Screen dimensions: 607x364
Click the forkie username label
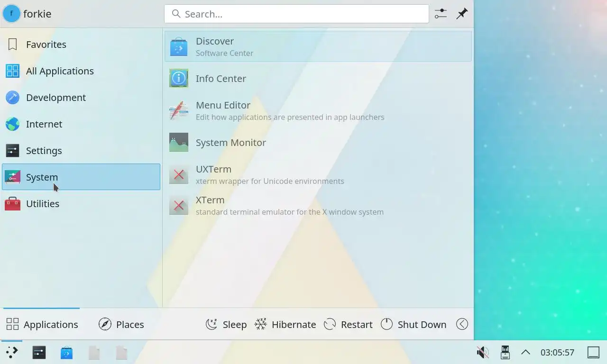click(x=37, y=14)
